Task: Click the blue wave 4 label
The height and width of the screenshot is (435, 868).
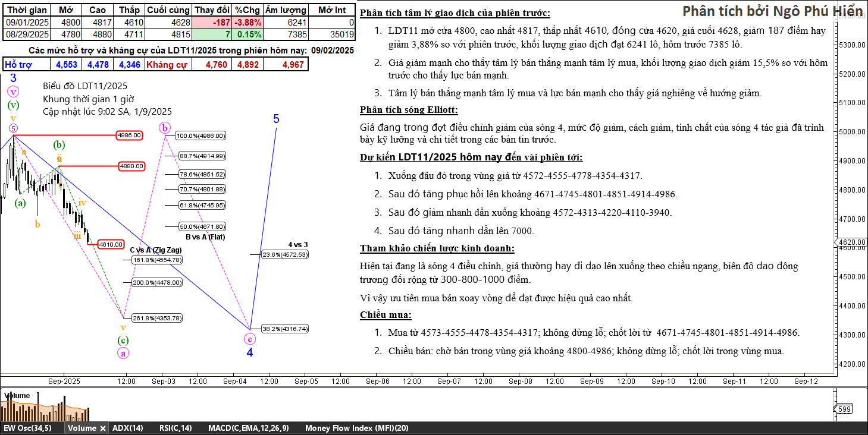Action: (x=250, y=352)
